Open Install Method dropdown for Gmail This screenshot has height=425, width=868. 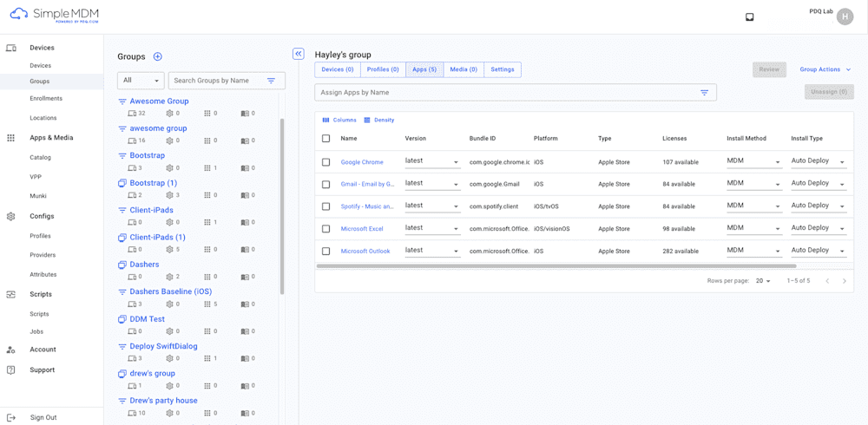754,184
